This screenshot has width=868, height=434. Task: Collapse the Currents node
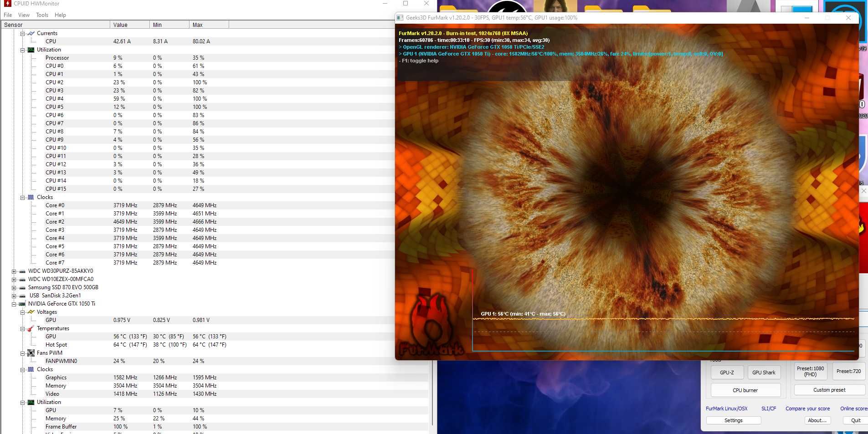[x=22, y=34]
